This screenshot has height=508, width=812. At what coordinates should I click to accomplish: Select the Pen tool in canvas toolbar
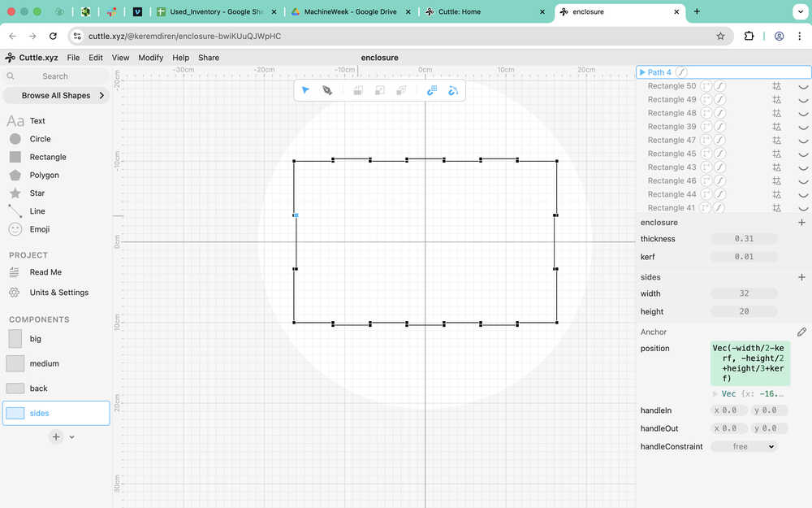click(327, 90)
